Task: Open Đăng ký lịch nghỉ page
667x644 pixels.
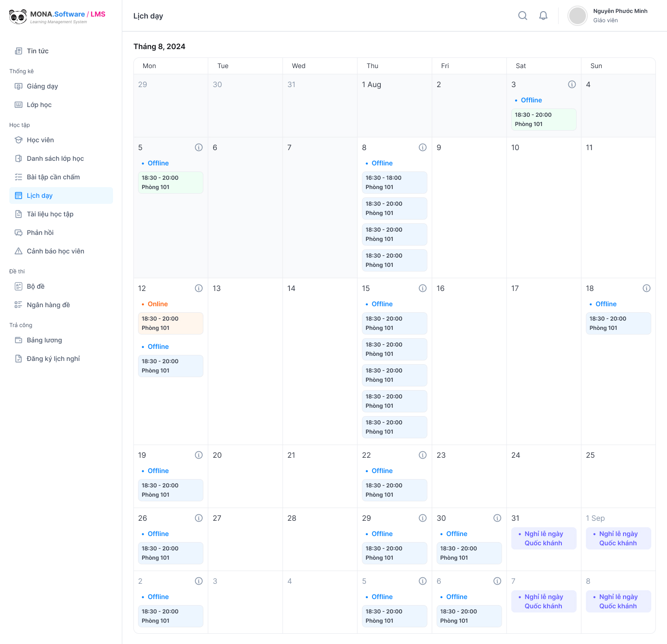Action: pyautogui.click(x=53, y=359)
